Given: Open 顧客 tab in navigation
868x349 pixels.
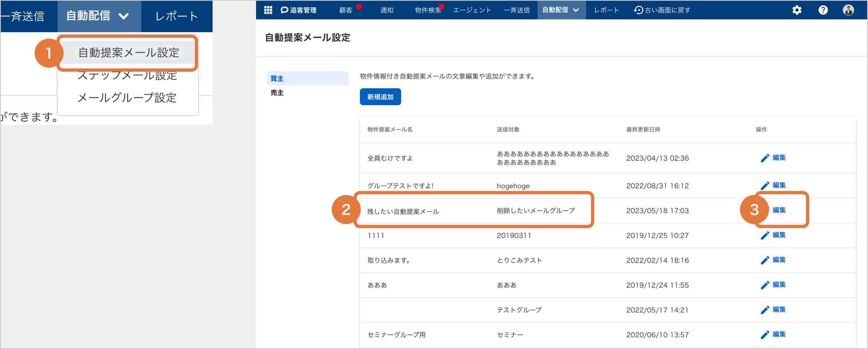Looking at the screenshot, I should coord(345,10).
